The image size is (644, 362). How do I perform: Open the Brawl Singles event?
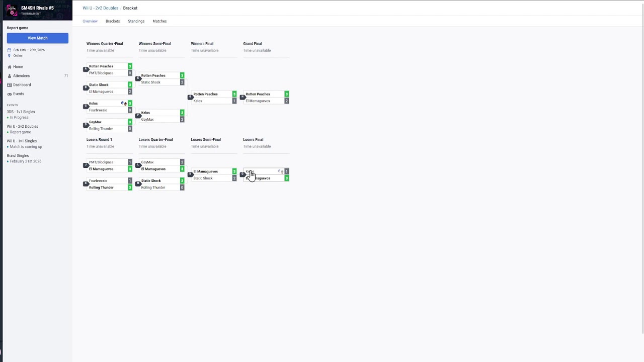[x=18, y=156]
